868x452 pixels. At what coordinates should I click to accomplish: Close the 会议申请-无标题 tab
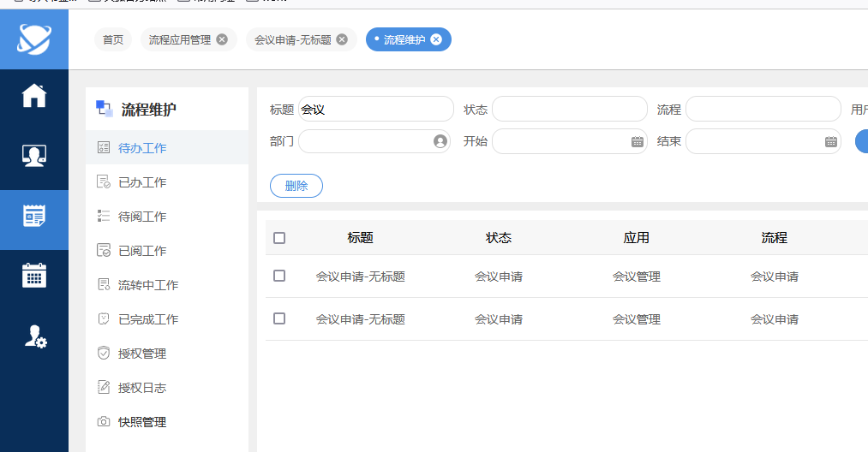point(342,39)
